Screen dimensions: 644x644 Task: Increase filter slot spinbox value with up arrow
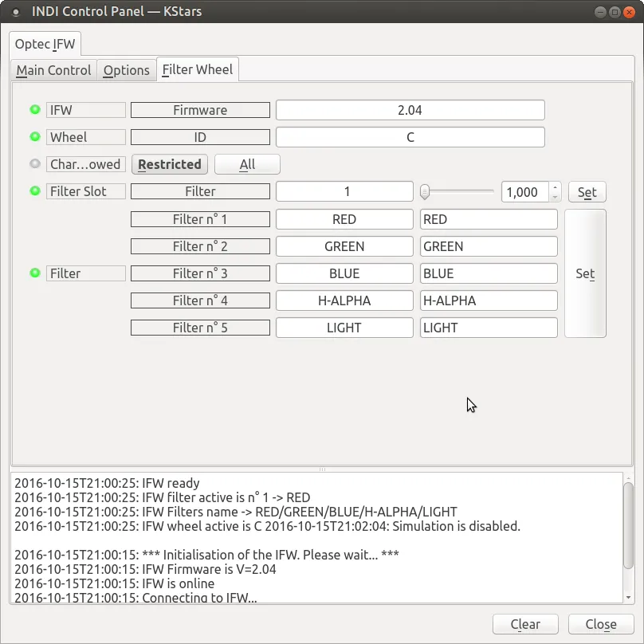[555, 187]
